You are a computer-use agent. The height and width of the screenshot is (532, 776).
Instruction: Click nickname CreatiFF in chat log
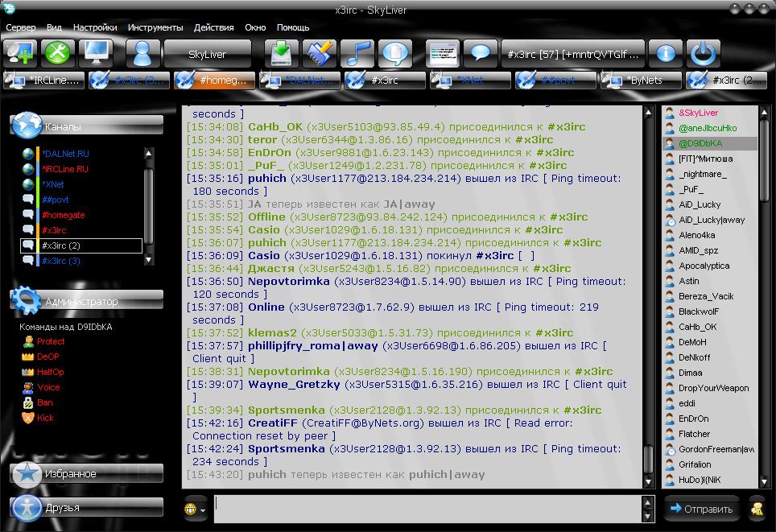point(273,423)
